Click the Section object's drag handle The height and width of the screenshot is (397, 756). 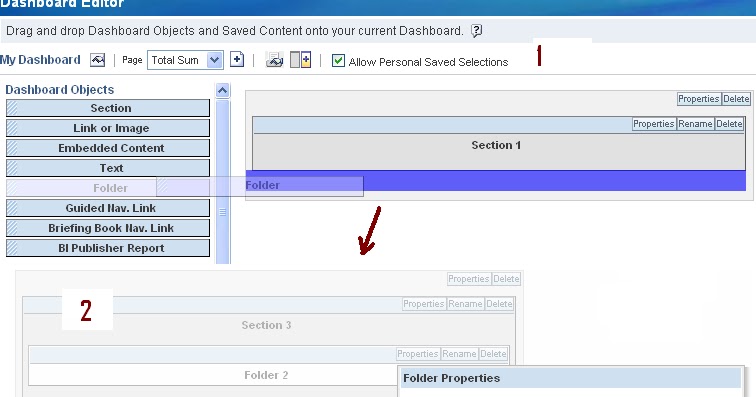click(13, 108)
